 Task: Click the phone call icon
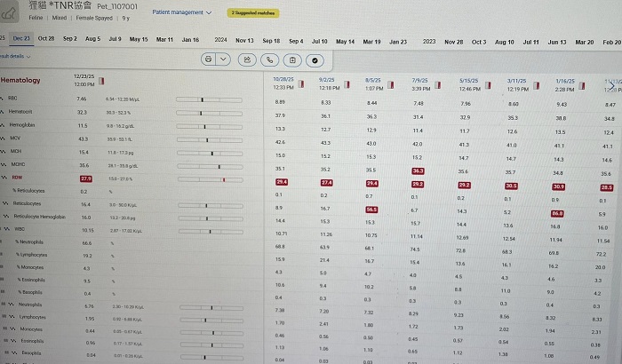(269, 59)
